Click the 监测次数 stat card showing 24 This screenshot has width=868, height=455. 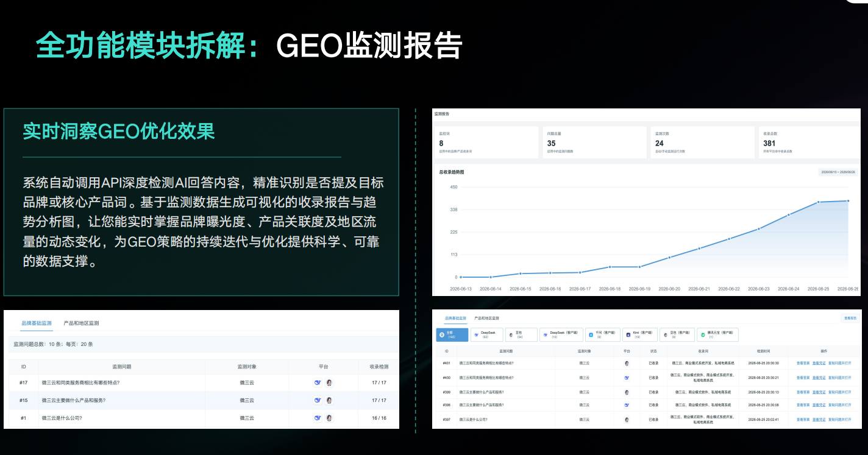point(702,143)
